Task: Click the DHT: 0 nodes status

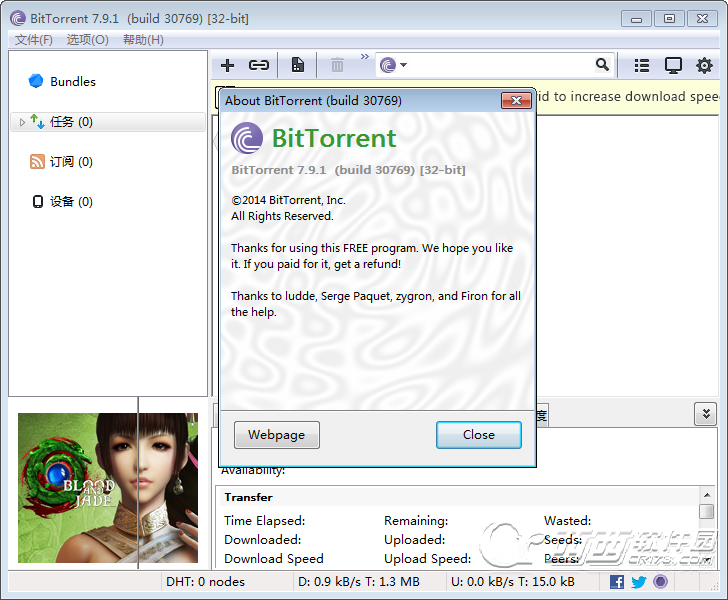Action: click(205, 581)
